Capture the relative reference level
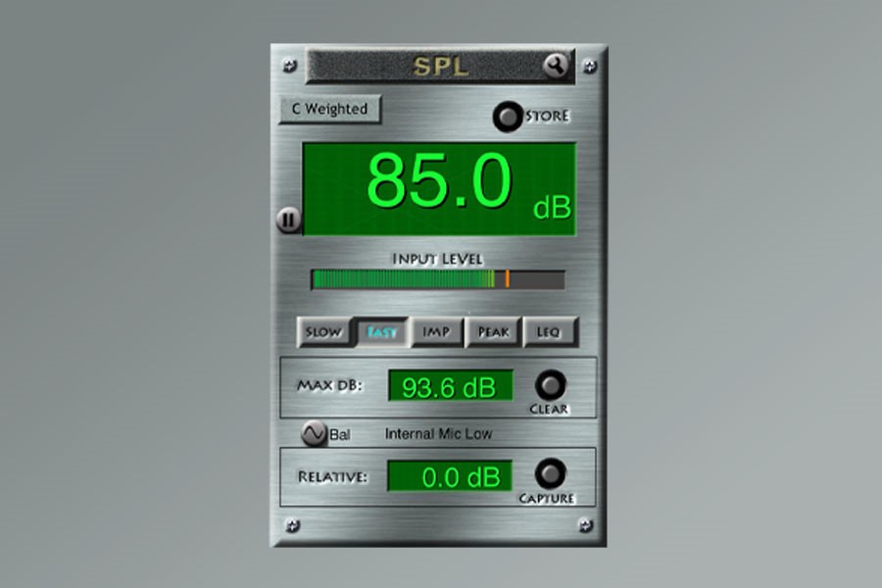Image resolution: width=882 pixels, height=588 pixels. point(550,473)
